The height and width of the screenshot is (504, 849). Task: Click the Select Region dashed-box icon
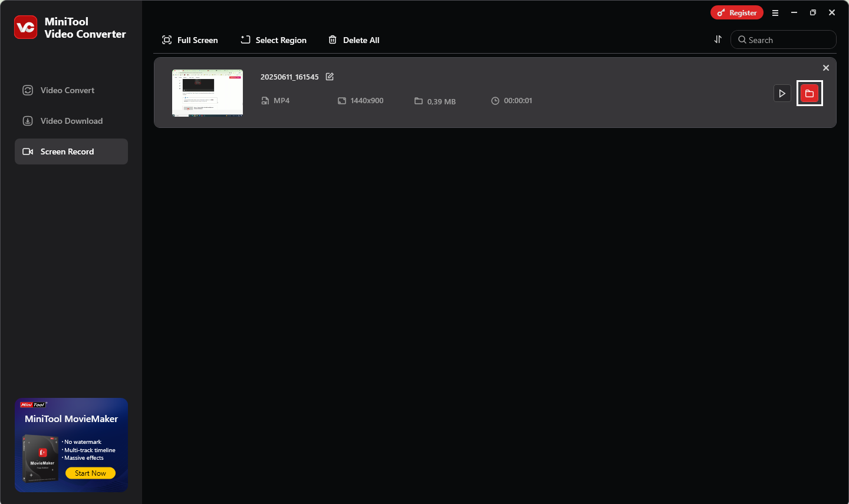point(245,39)
